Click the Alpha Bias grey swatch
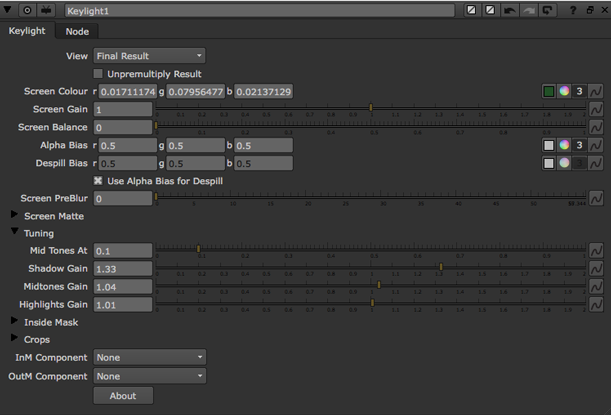611x415 pixels. [549, 145]
